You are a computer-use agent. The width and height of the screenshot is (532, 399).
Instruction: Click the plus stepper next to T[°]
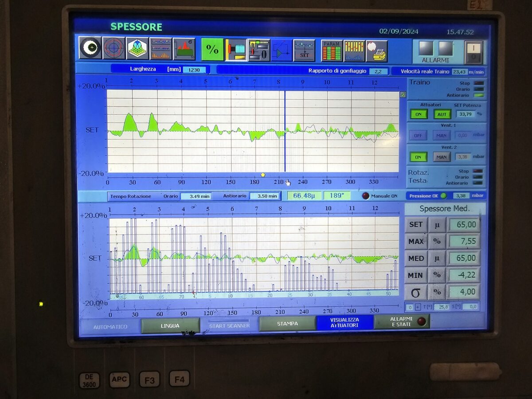pos(418,307)
